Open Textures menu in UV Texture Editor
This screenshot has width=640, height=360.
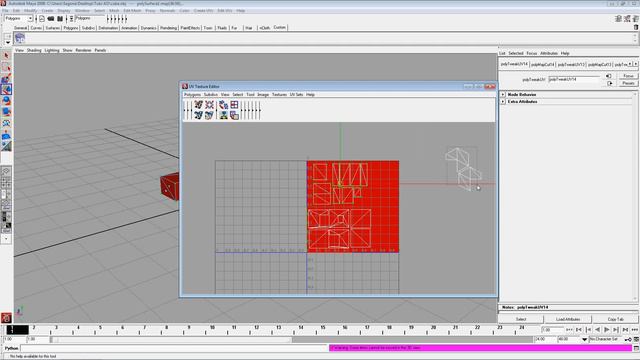click(279, 94)
